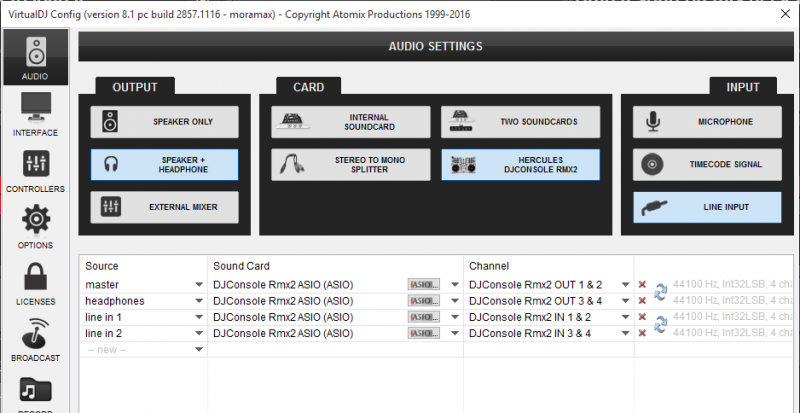Open the new source dropdown
Image resolution: width=800 pixels, height=413 pixels.
click(199, 350)
